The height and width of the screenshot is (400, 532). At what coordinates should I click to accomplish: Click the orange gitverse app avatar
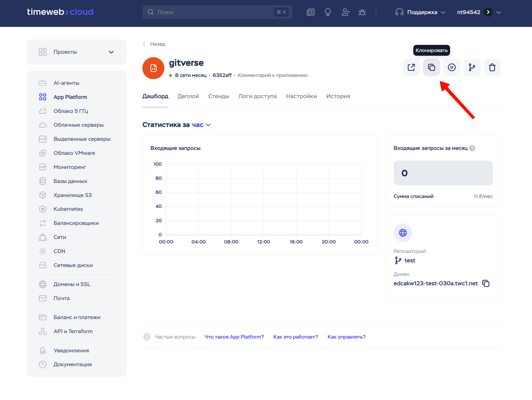(x=153, y=68)
